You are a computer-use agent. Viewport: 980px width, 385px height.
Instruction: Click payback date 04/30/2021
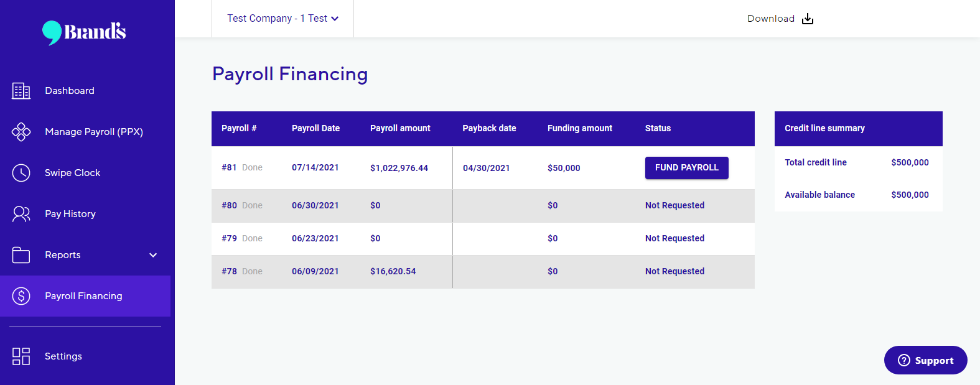click(487, 168)
